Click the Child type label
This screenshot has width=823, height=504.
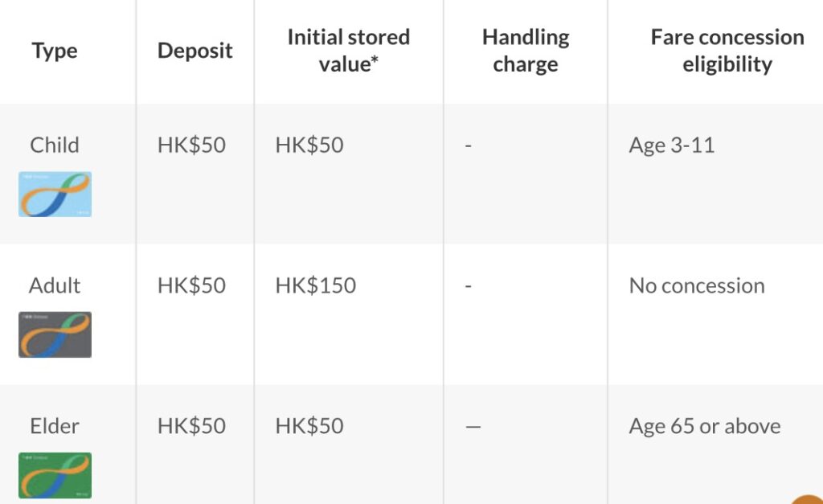pyautogui.click(x=55, y=145)
